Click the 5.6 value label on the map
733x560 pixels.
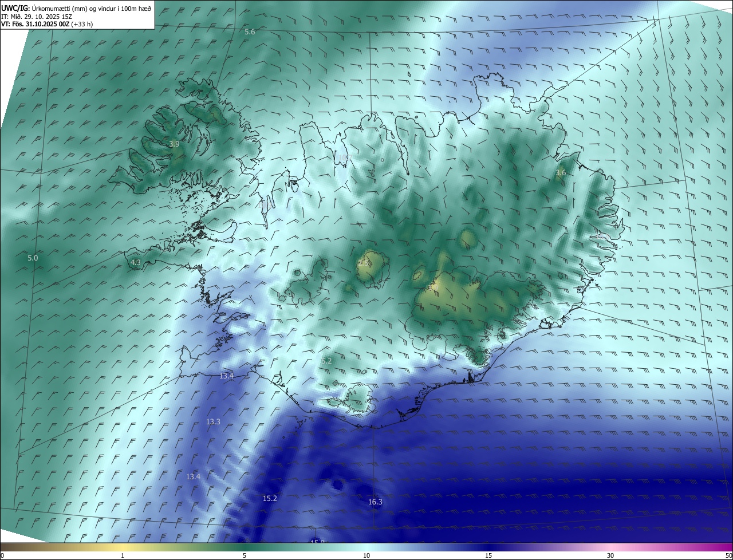coord(250,32)
